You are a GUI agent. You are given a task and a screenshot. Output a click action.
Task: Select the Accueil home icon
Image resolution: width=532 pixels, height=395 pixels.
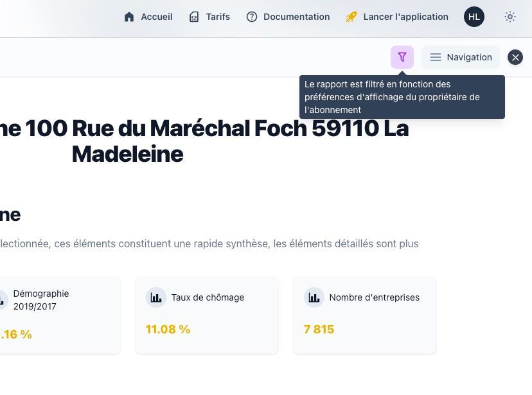(x=129, y=17)
